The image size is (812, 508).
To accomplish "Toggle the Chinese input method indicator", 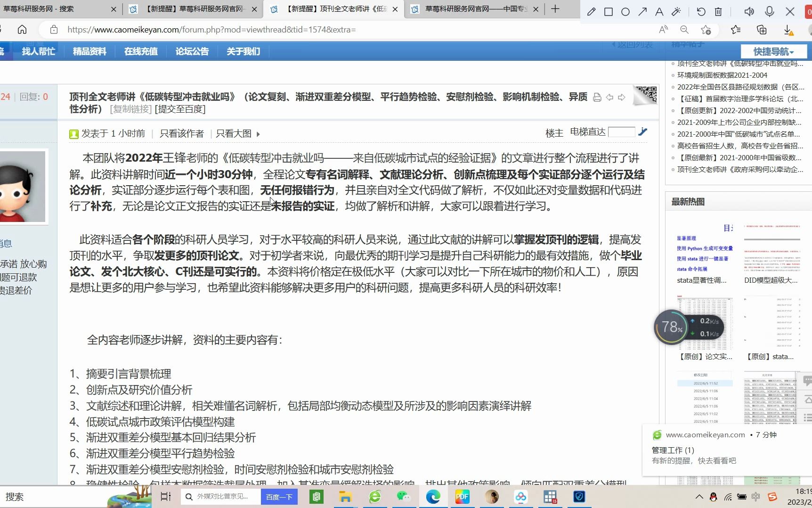I will 756,497.
